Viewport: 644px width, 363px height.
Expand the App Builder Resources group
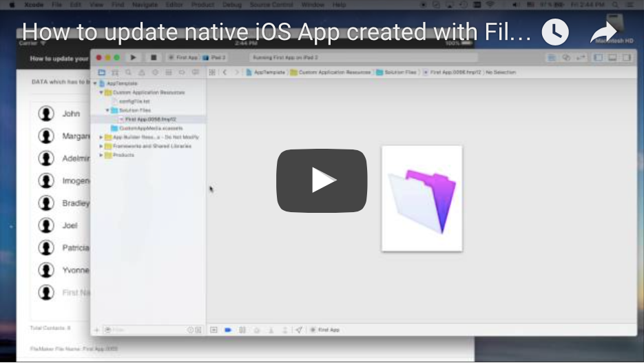(x=101, y=137)
